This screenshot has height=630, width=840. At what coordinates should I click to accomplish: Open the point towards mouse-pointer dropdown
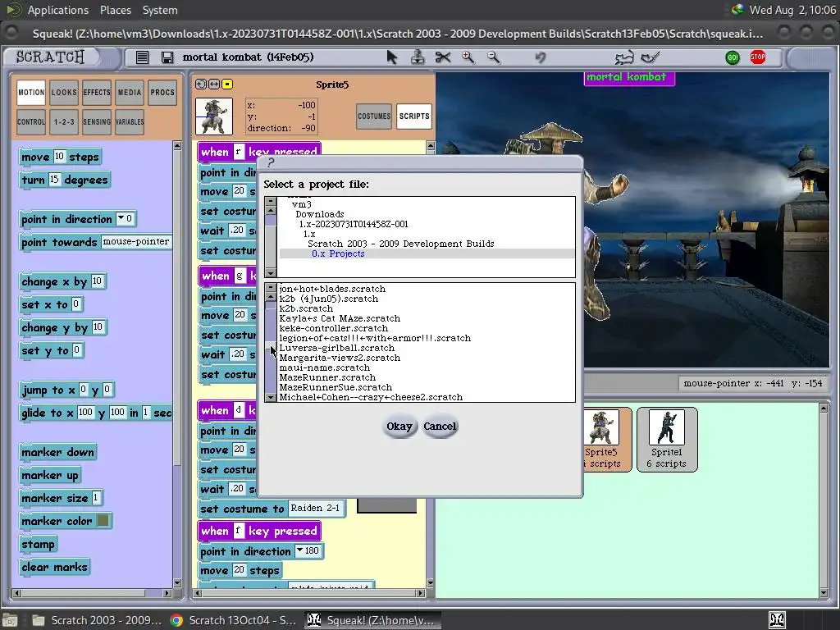pyautogui.click(x=136, y=242)
